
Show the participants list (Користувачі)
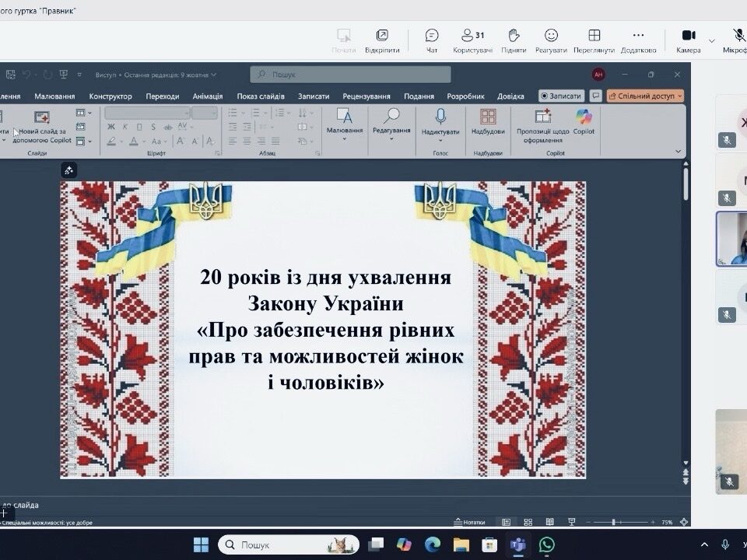(x=472, y=40)
